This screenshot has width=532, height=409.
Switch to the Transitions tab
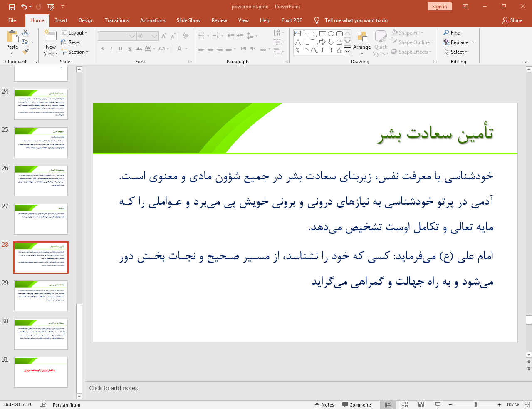point(117,20)
